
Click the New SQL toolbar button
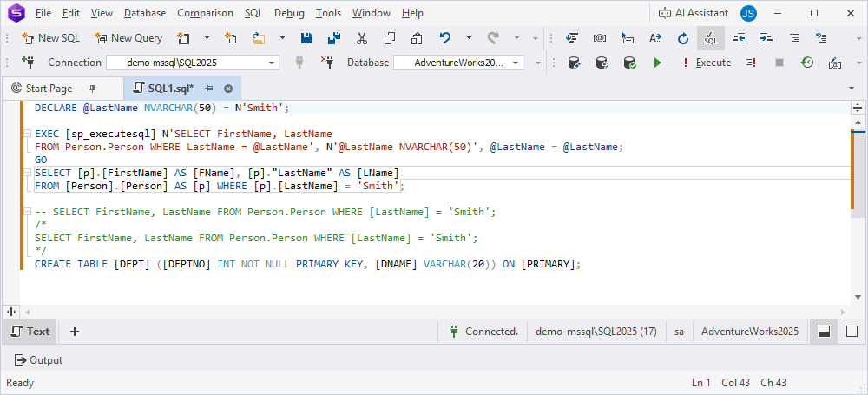(50, 38)
